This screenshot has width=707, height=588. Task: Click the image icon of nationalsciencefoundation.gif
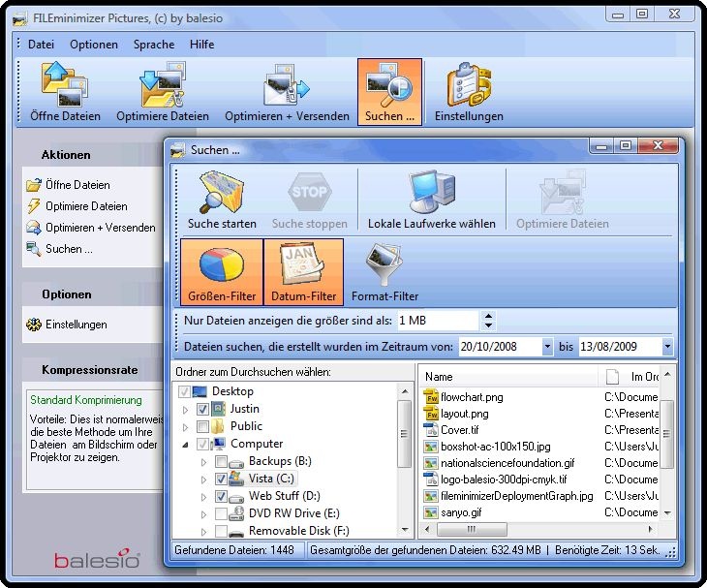point(431,463)
